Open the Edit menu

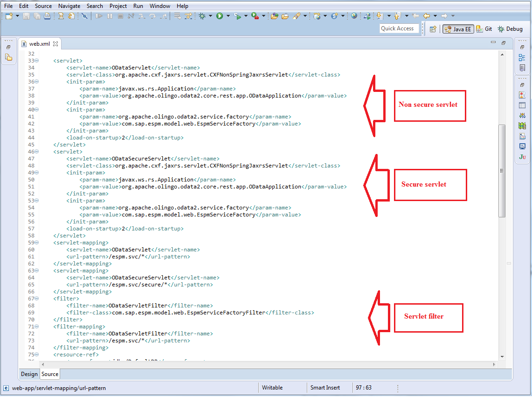(x=24, y=6)
